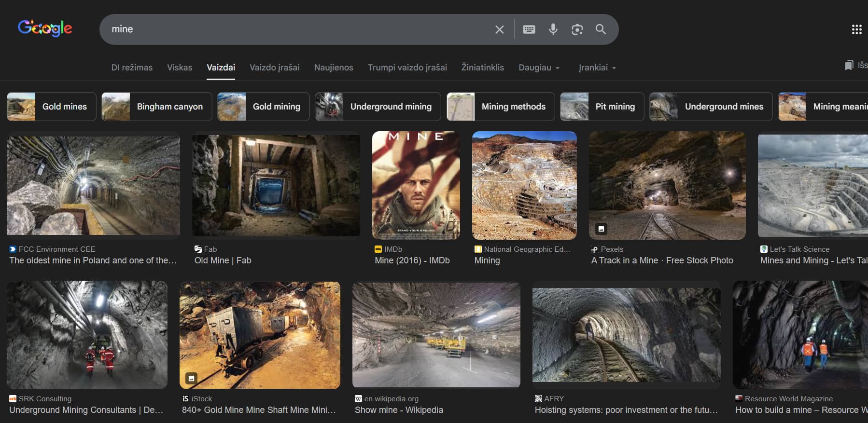Filter by the Gold mines chip
This screenshot has width=868, height=423.
pos(52,107)
